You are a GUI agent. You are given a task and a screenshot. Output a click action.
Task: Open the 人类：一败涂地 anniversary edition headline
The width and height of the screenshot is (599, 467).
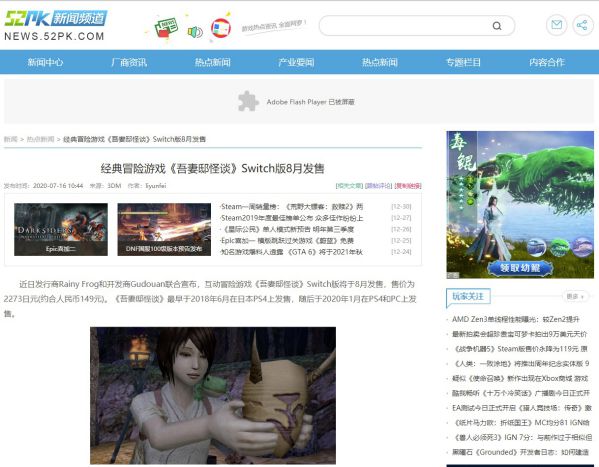521,363
